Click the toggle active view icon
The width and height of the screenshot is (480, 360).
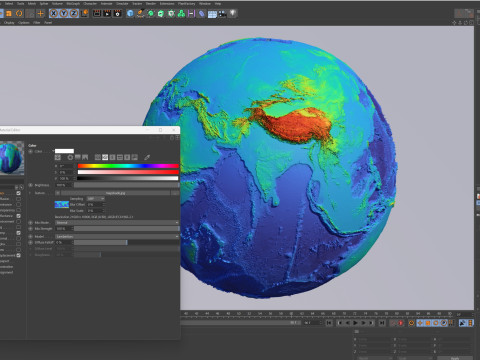click(471, 23)
